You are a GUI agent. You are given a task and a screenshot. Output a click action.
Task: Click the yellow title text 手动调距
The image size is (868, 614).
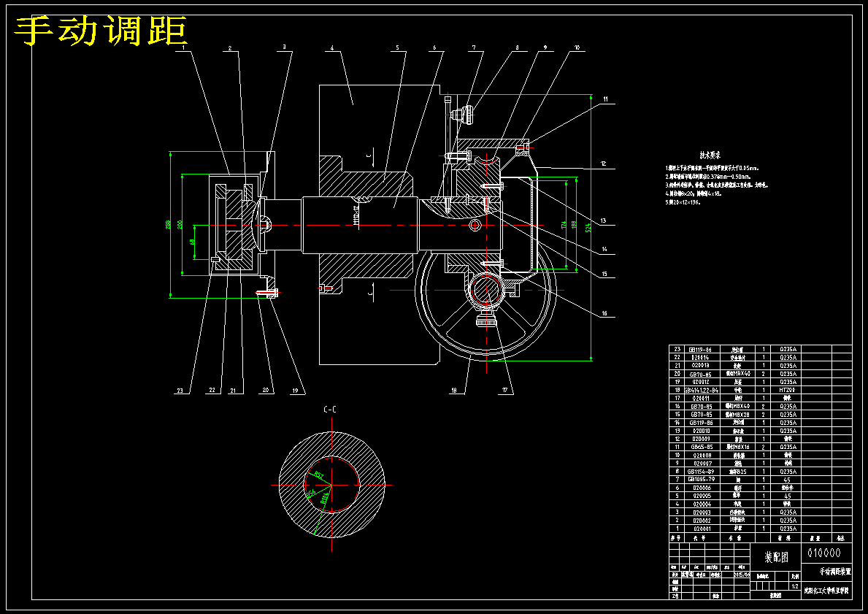(x=101, y=31)
